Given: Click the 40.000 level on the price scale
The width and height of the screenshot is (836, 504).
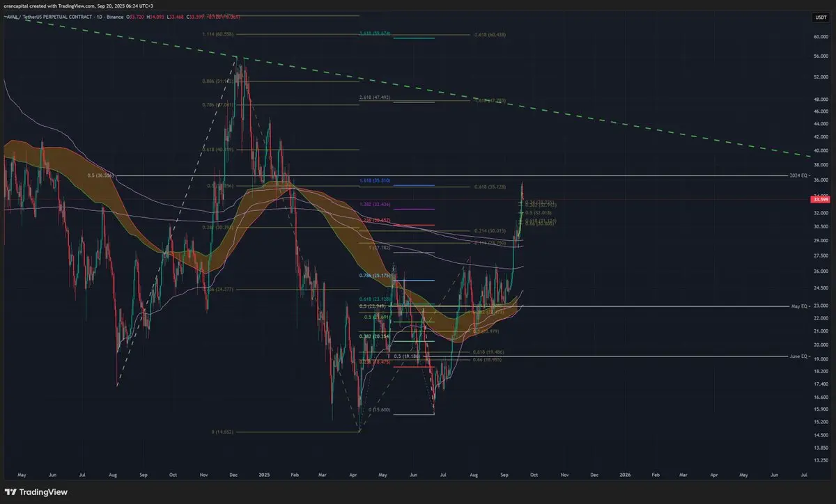Looking at the screenshot, I should 819,150.
